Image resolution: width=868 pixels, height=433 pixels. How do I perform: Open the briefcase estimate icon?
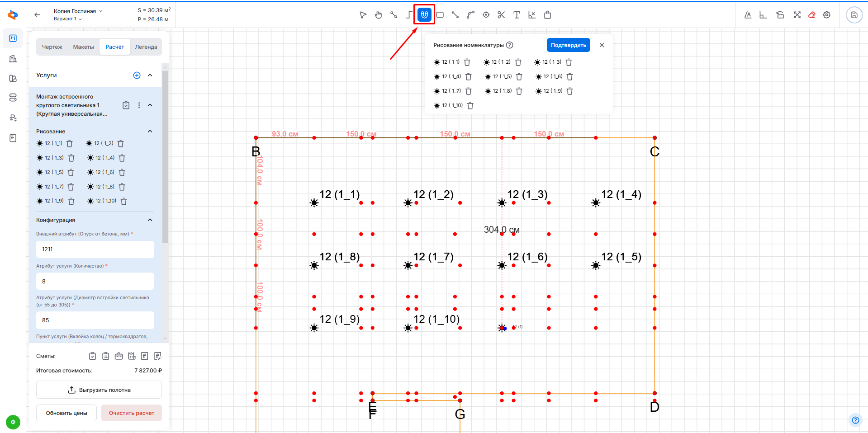[x=119, y=356]
